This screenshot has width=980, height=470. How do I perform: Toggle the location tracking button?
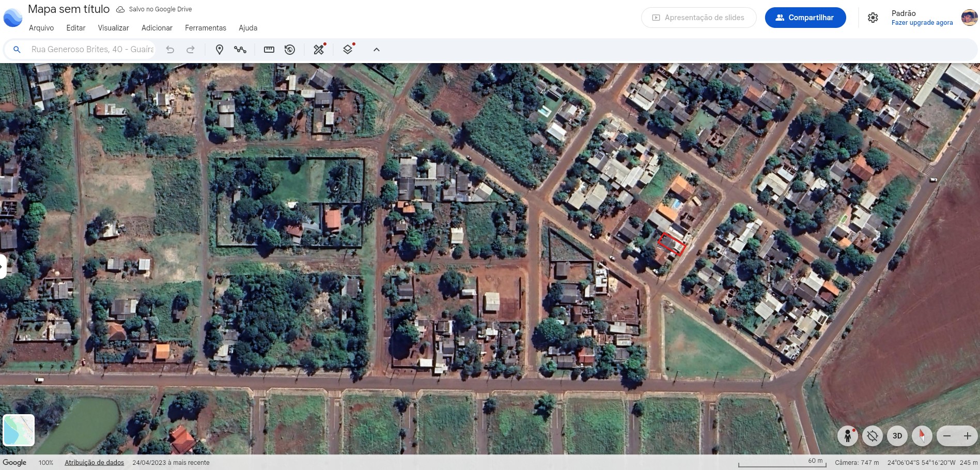[872, 436]
